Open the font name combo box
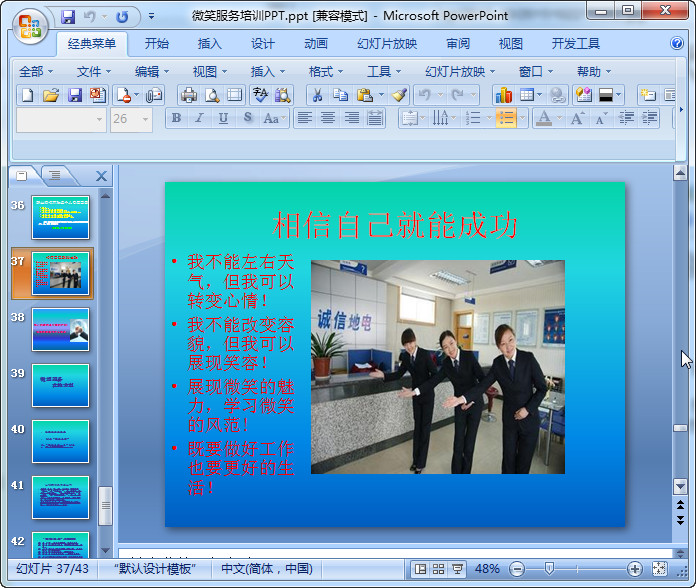This screenshot has width=696, height=588. click(x=61, y=119)
